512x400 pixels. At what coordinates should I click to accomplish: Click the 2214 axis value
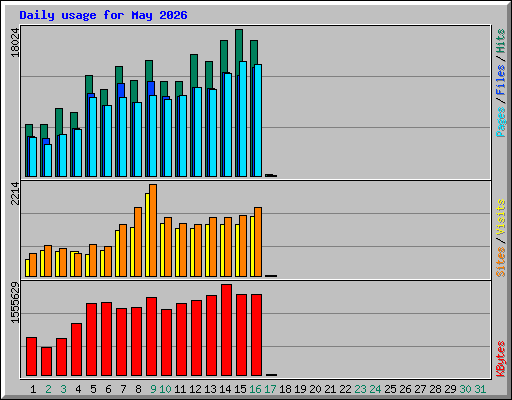coord(15,193)
